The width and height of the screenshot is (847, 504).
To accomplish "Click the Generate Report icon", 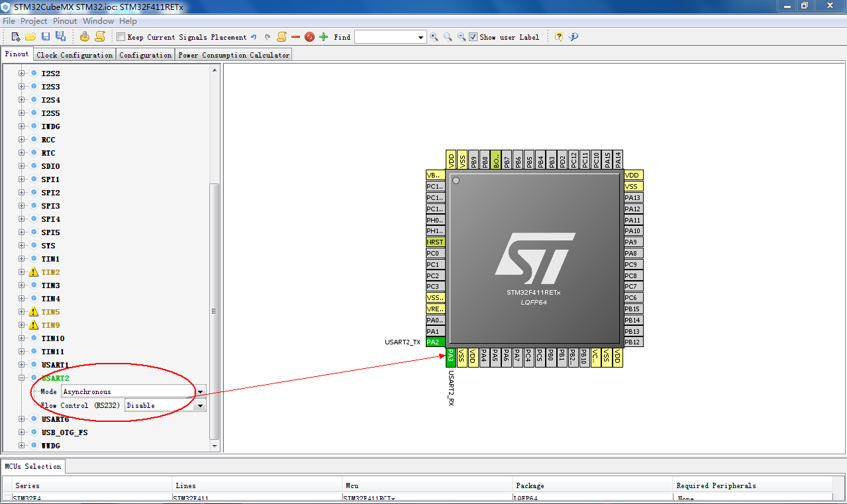I will (100, 37).
